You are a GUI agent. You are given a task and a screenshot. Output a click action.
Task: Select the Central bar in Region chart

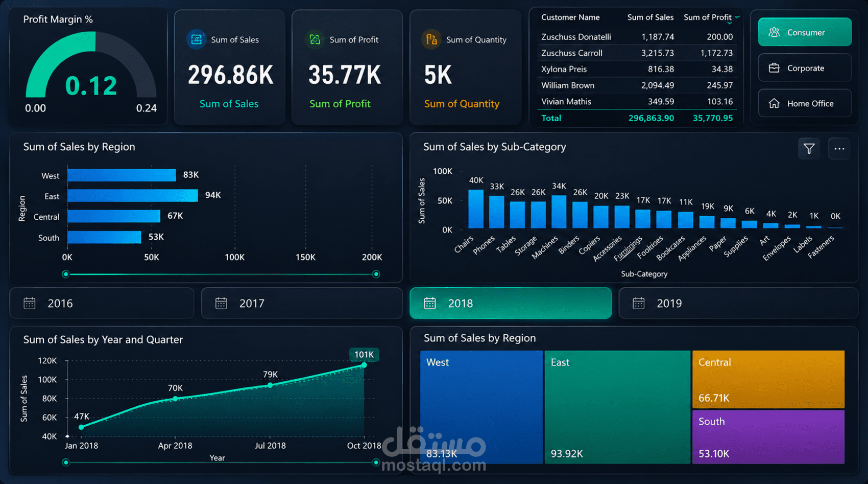[114, 216]
